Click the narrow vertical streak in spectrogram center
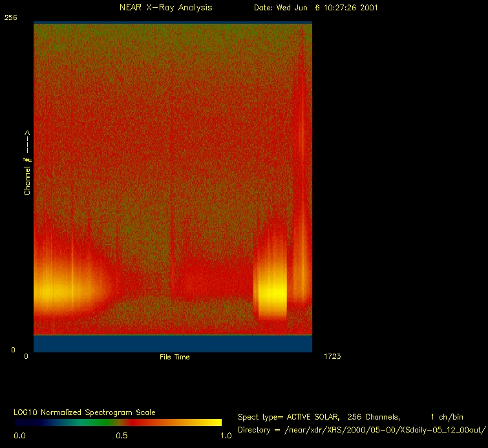Viewport: 488px width, 448px height. pyautogui.click(x=172, y=246)
